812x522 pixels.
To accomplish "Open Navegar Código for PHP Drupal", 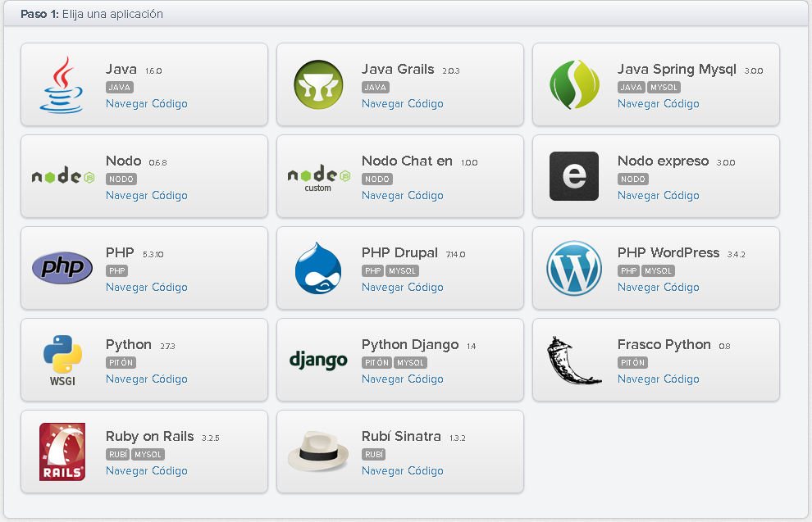I will pyautogui.click(x=403, y=287).
